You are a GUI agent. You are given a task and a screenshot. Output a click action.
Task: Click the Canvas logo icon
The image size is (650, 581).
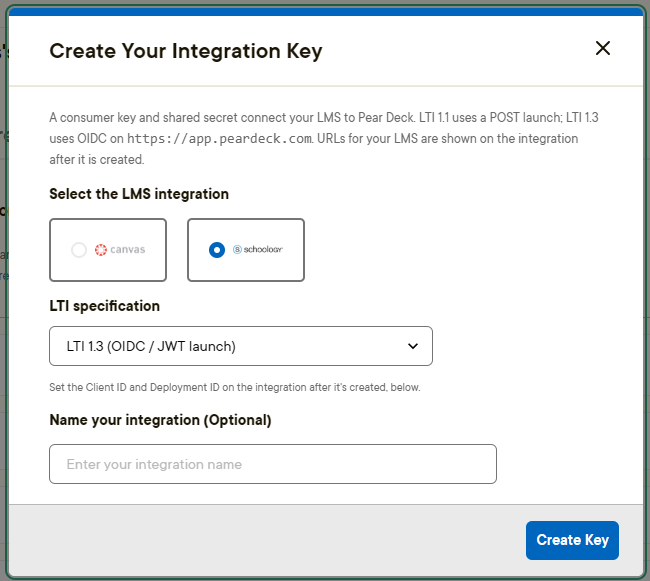pyautogui.click(x=101, y=250)
